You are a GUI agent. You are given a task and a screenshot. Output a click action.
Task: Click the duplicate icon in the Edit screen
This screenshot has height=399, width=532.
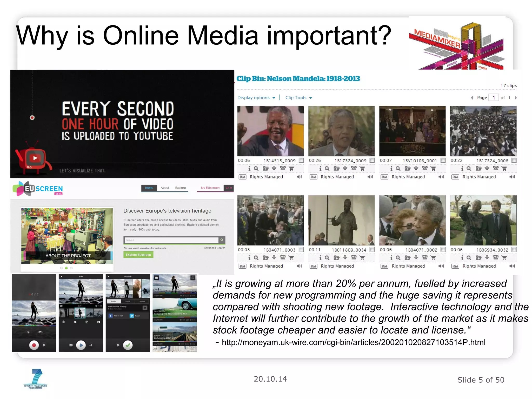tap(87, 322)
